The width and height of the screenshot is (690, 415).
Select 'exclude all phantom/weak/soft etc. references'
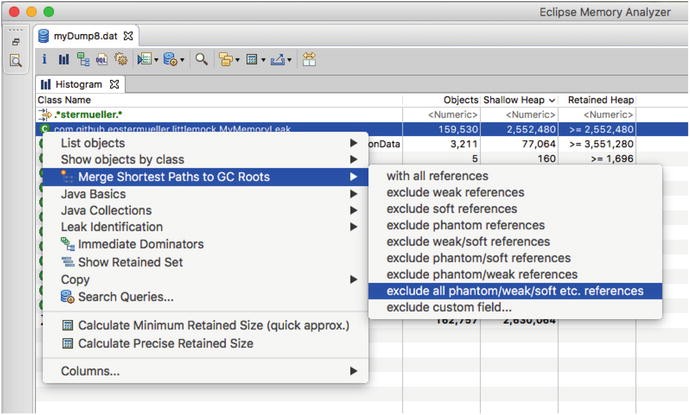coord(515,291)
